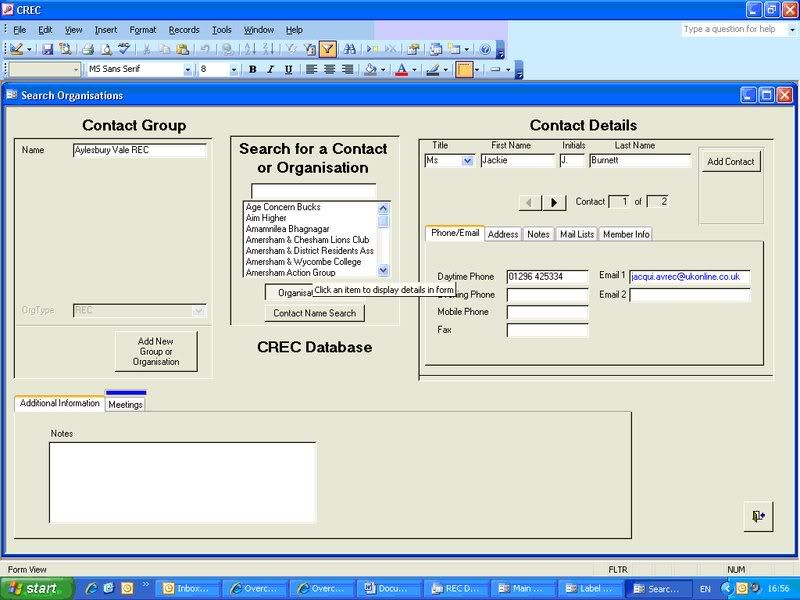Click the View design icon
Viewport: 800px width, 600px height.
coord(17,49)
